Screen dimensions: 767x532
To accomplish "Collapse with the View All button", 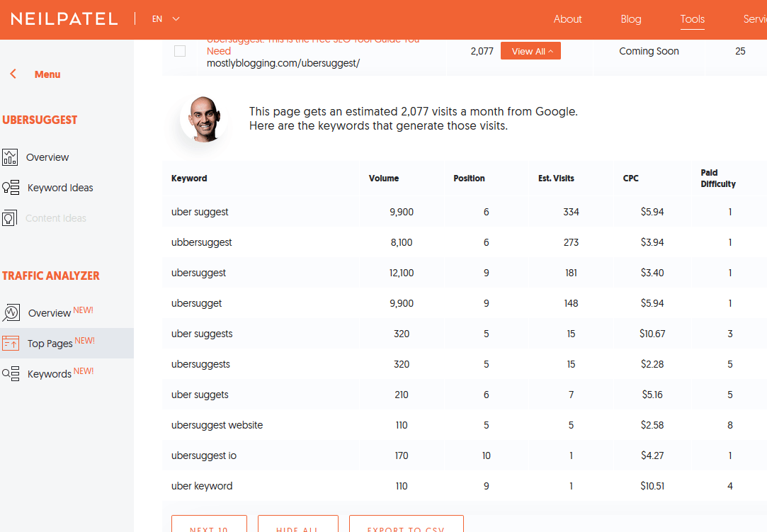I will point(530,51).
